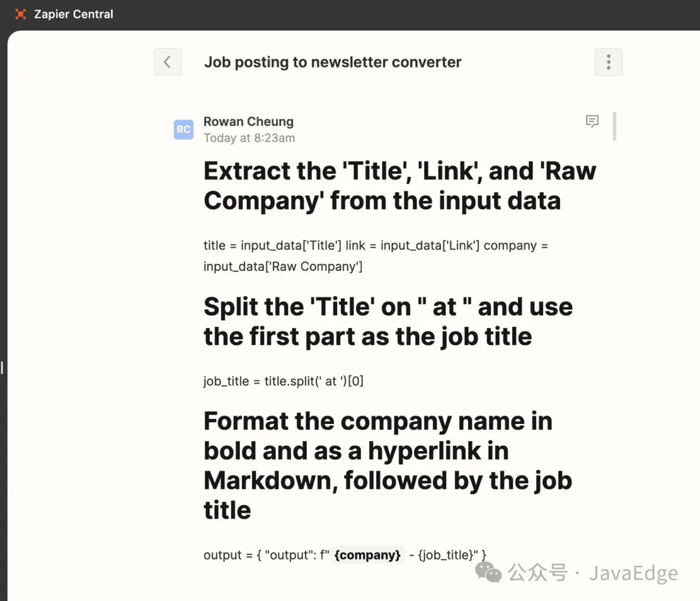
Task: Click the job_title = title.split code line
Action: 283,381
